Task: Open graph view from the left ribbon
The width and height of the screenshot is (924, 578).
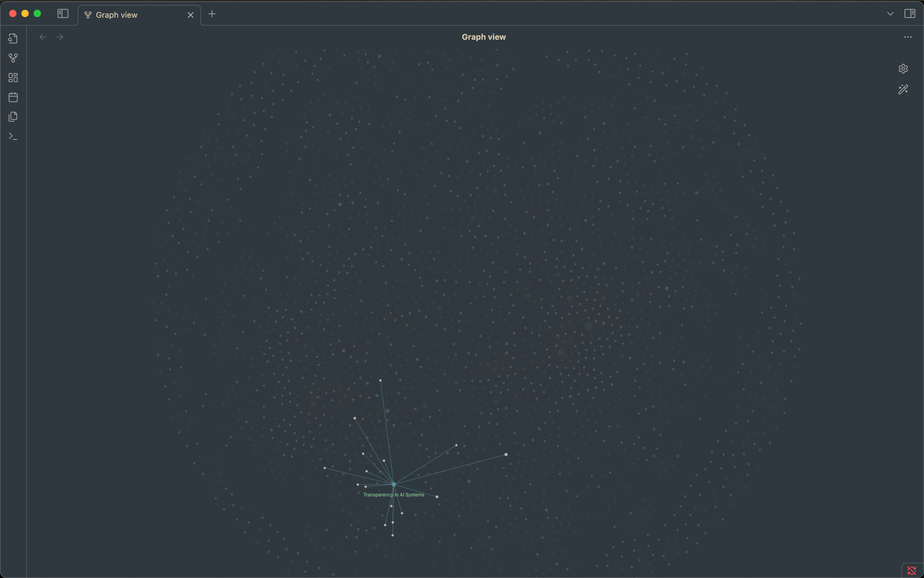Action: [x=13, y=58]
